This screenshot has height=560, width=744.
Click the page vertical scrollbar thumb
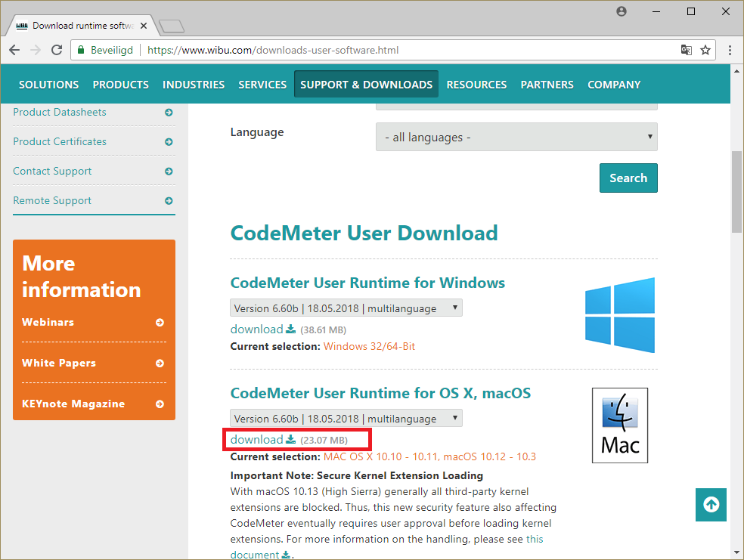click(x=736, y=191)
